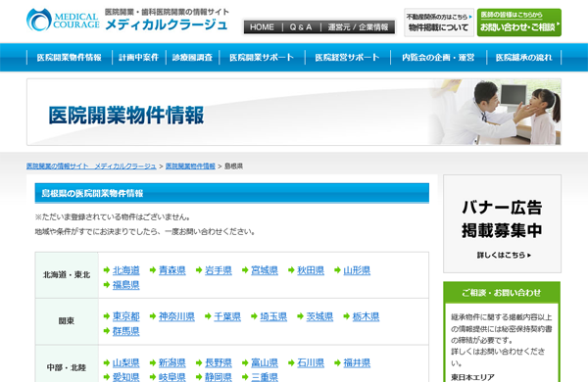Viewport: 588px width, 382px height.
Task: Click the Medical Courage logo
Action: tap(63, 20)
